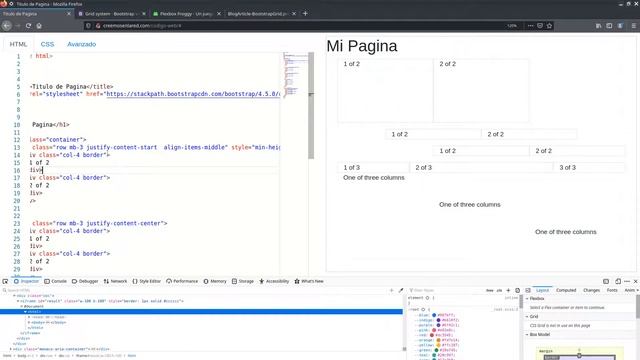Open the Console devtools panel

pos(55,281)
